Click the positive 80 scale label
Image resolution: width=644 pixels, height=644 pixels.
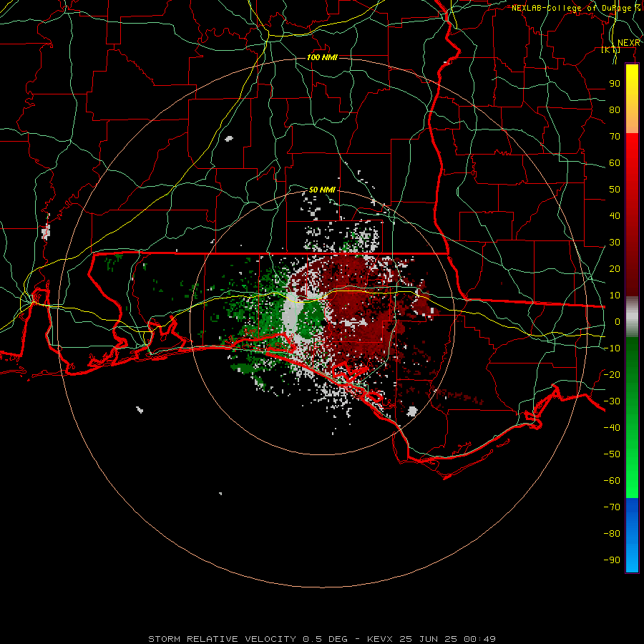(x=615, y=110)
